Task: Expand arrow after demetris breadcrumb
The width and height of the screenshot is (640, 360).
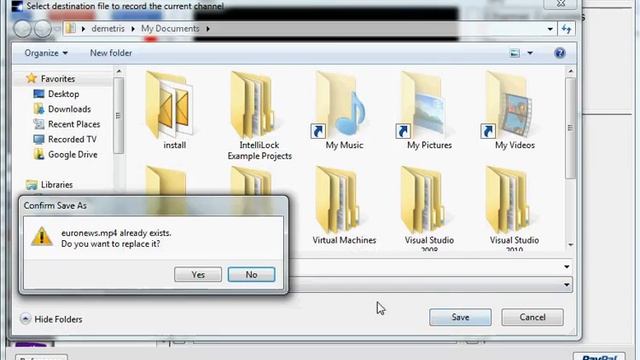Action: (133, 29)
